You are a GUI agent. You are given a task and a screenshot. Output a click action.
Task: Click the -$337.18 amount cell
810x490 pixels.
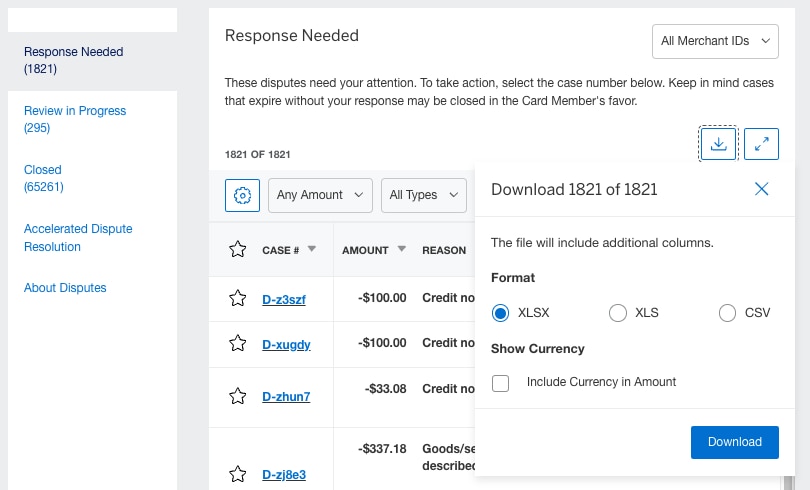[382, 449]
